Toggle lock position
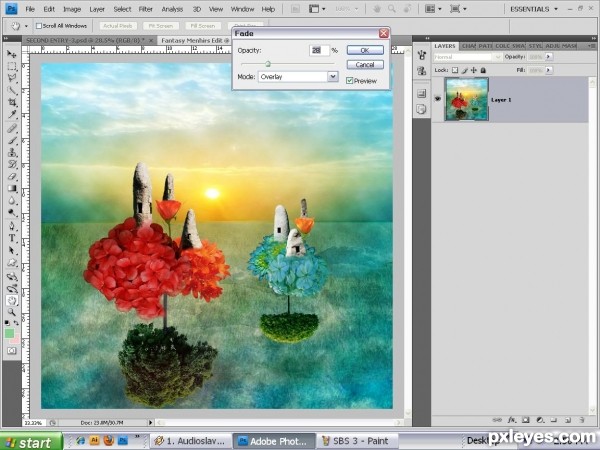The height and width of the screenshot is (450, 600). click(x=474, y=70)
